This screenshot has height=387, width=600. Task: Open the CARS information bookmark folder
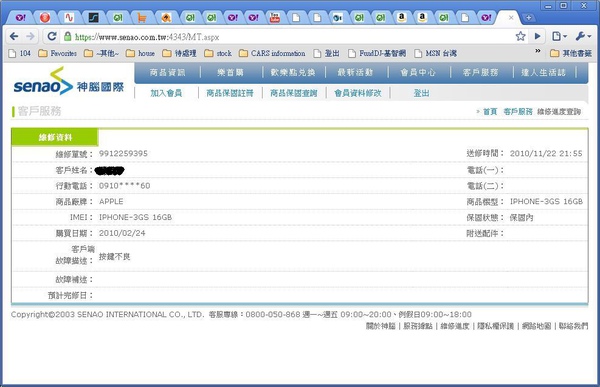click(272, 53)
